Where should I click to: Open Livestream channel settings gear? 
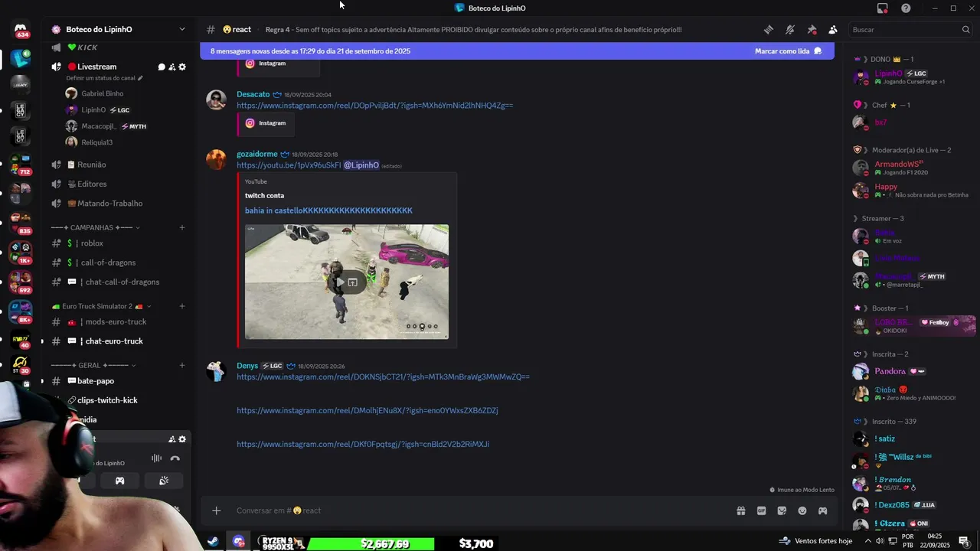pyautogui.click(x=182, y=67)
